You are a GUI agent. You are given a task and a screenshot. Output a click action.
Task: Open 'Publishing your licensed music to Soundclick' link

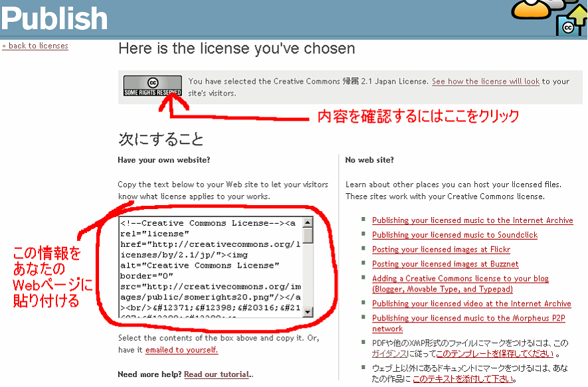pos(454,235)
